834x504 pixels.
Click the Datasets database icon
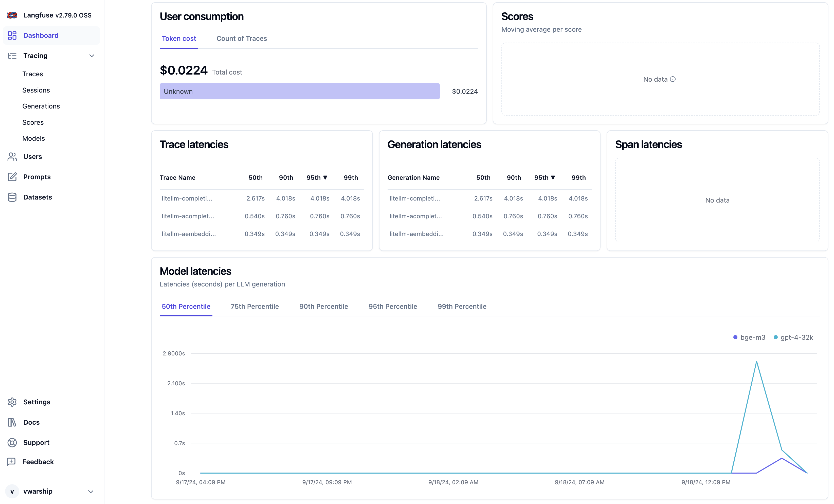[12, 197]
